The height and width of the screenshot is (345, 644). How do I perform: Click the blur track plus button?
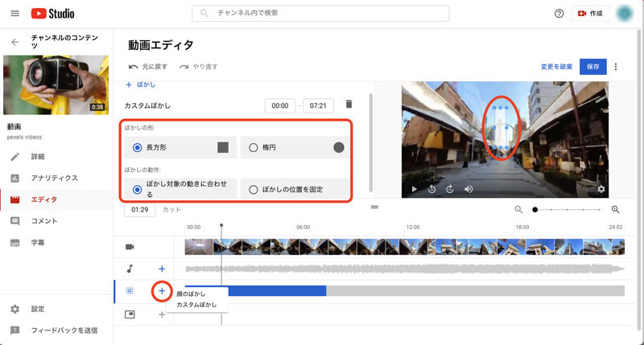pyautogui.click(x=162, y=291)
